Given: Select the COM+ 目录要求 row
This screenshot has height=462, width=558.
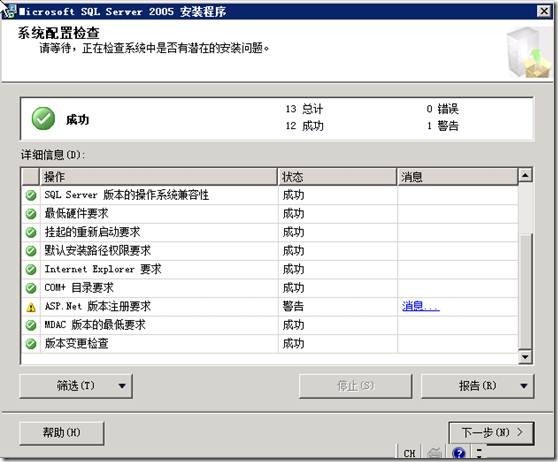Looking at the screenshot, I should point(270,288).
